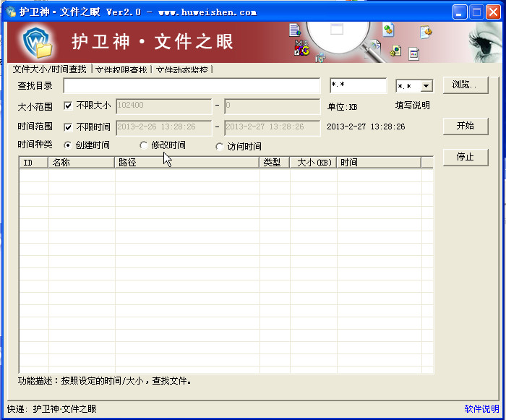This screenshot has height=420, width=506.
Task: Select the 修改时间 radio button
Action: [143, 145]
